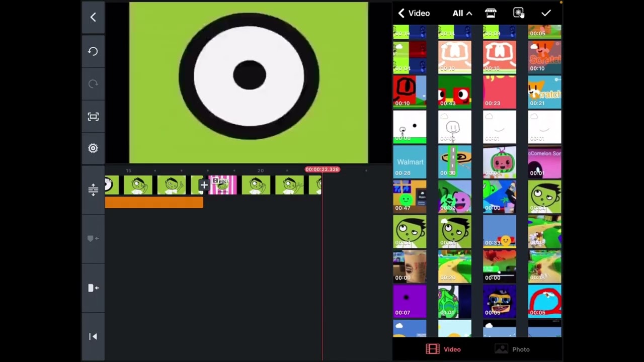The image size is (644, 362).
Task: Return from the Video media browser
Action: click(x=414, y=14)
